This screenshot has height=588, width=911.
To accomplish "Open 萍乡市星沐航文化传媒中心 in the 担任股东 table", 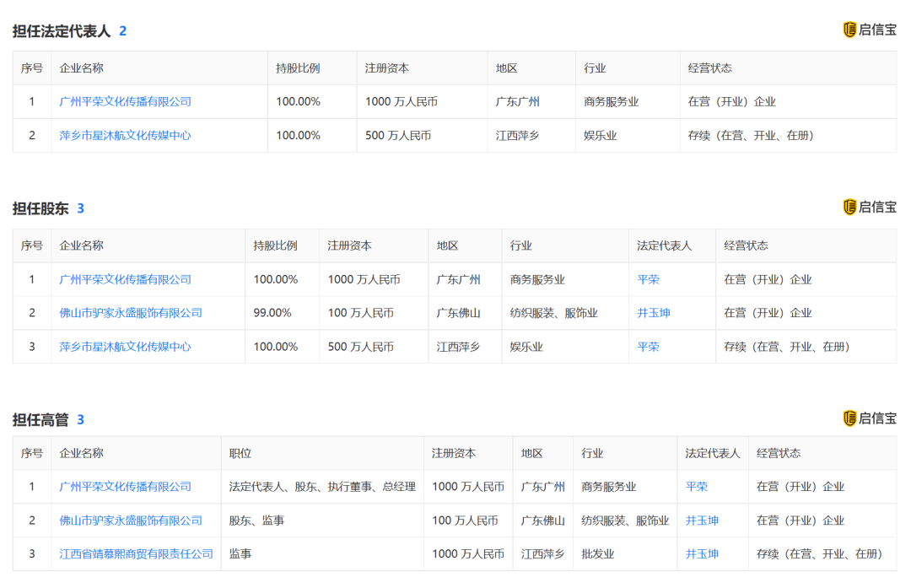I will pyautogui.click(x=125, y=347).
